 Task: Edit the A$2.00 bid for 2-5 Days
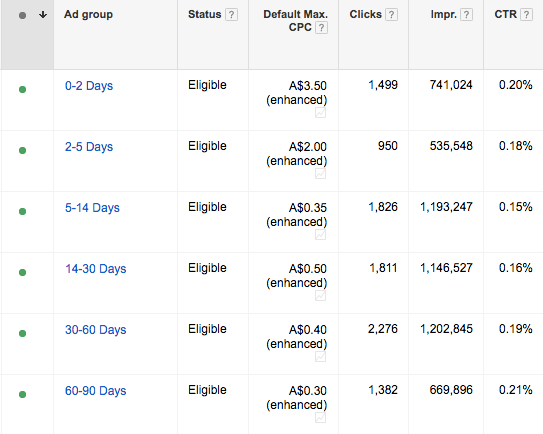308,147
